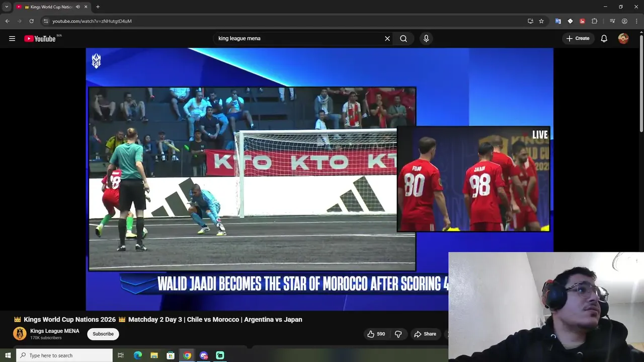Click the Type here to search box
The height and width of the screenshot is (362, 644).
[64, 355]
